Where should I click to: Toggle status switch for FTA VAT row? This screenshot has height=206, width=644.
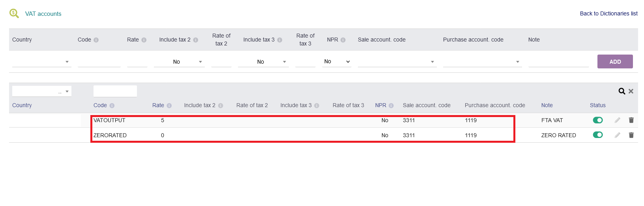pos(598,120)
